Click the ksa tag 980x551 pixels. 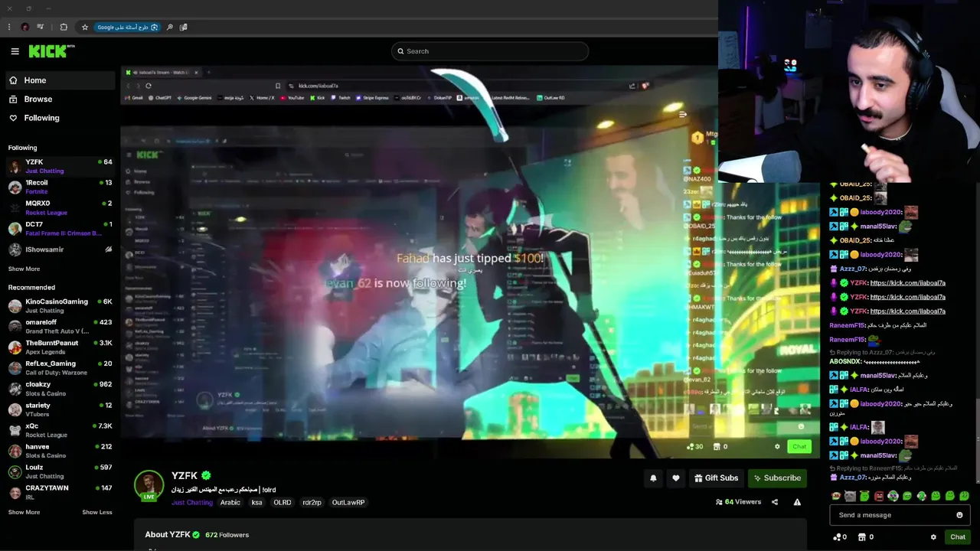(256, 503)
